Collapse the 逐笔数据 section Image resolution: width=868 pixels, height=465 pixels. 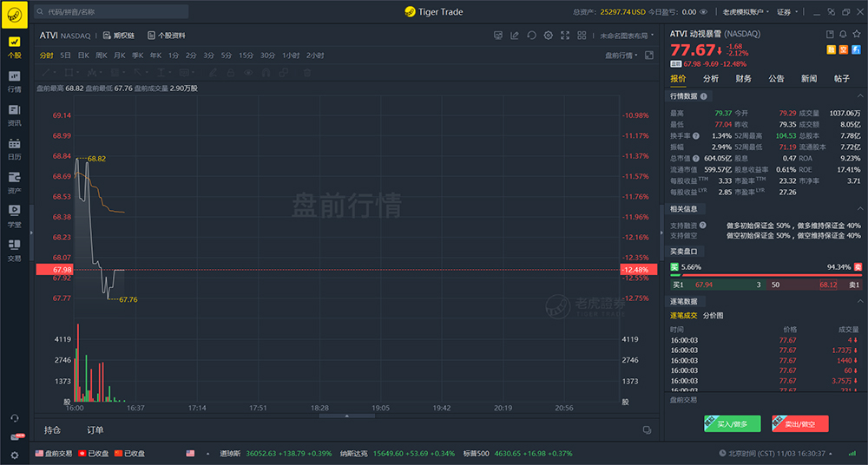point(859,301)
